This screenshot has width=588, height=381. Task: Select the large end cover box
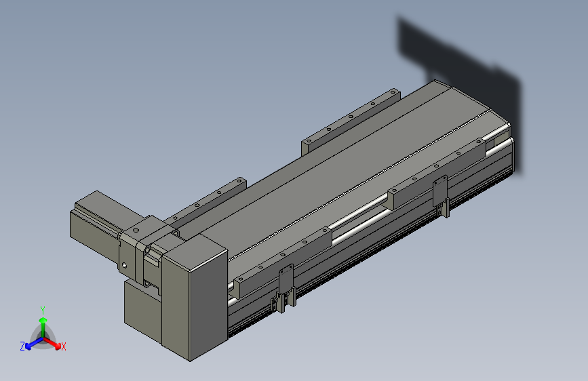click(195, 296)
